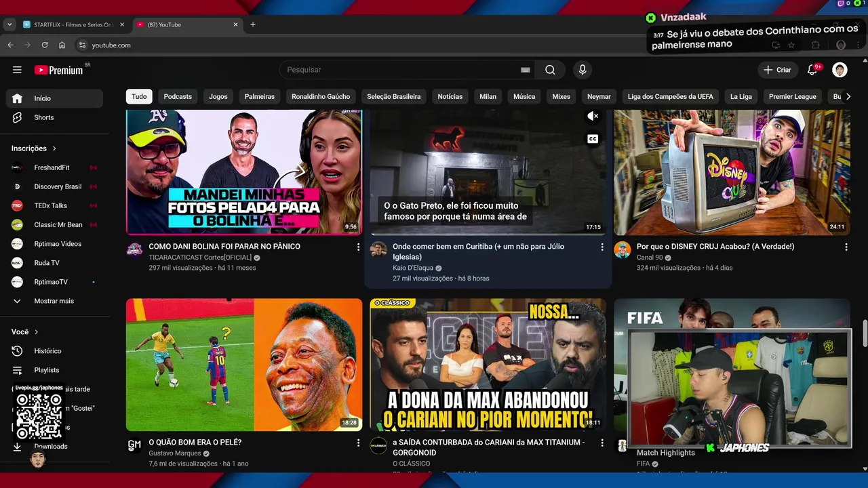Viewport: 868px width, 488px height.
Task: Open the Rptimao Videos subscription
Action: click(55, 244)
